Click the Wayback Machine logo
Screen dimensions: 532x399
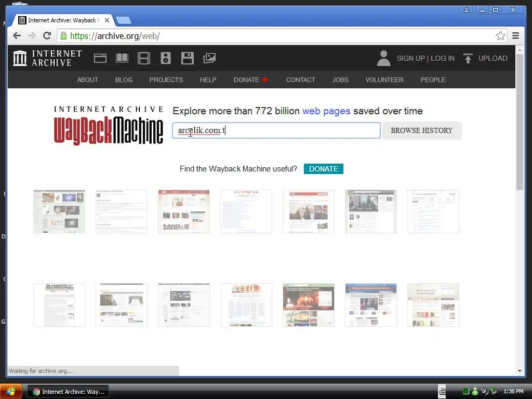[x=109, y=126]
